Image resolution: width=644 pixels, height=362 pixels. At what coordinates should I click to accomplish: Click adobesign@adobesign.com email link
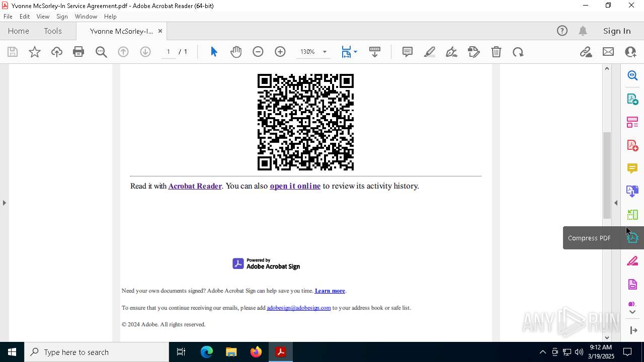(x=299, y=308)
